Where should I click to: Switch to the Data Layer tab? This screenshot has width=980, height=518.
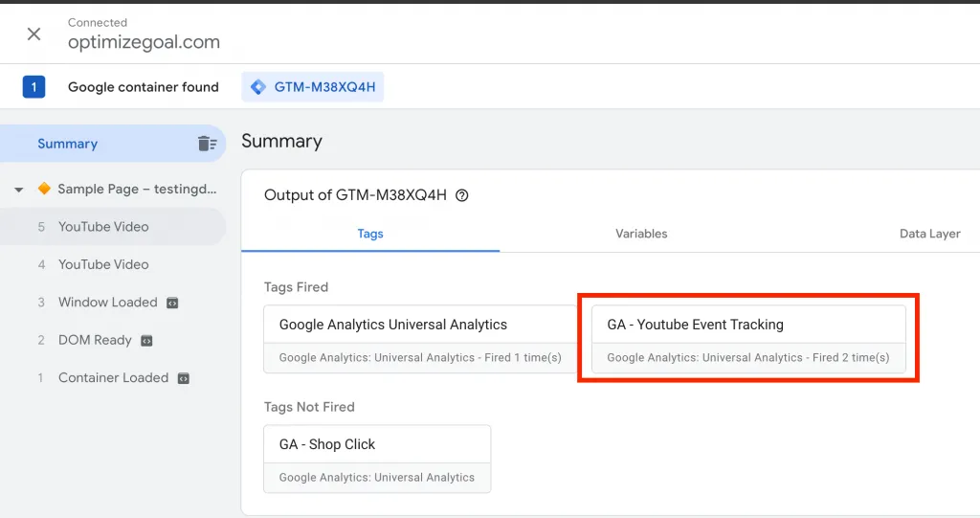(929, 234)
